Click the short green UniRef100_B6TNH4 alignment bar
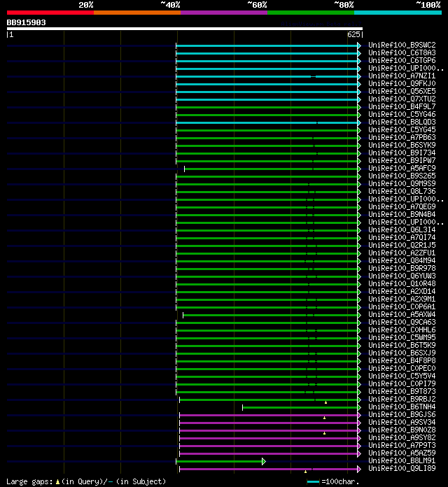Image resolution: width=448 pixels, height=487 pixels. tap(300, 407)
